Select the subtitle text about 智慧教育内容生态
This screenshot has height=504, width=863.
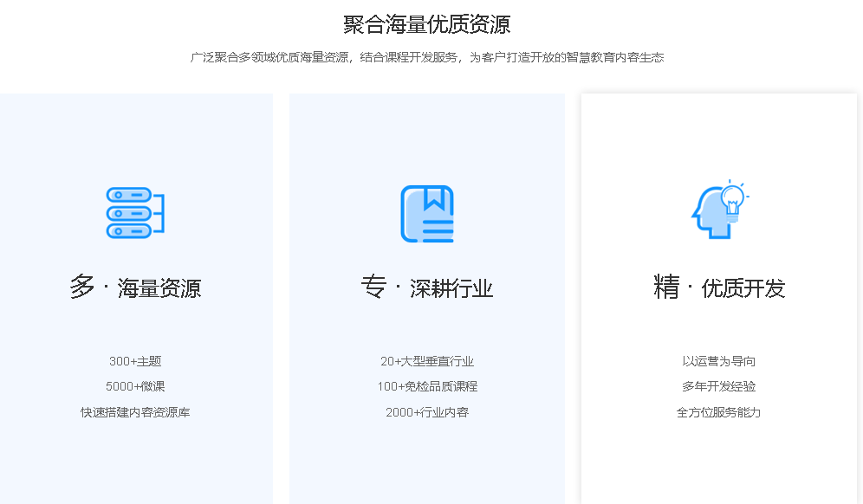coord(431,57)
